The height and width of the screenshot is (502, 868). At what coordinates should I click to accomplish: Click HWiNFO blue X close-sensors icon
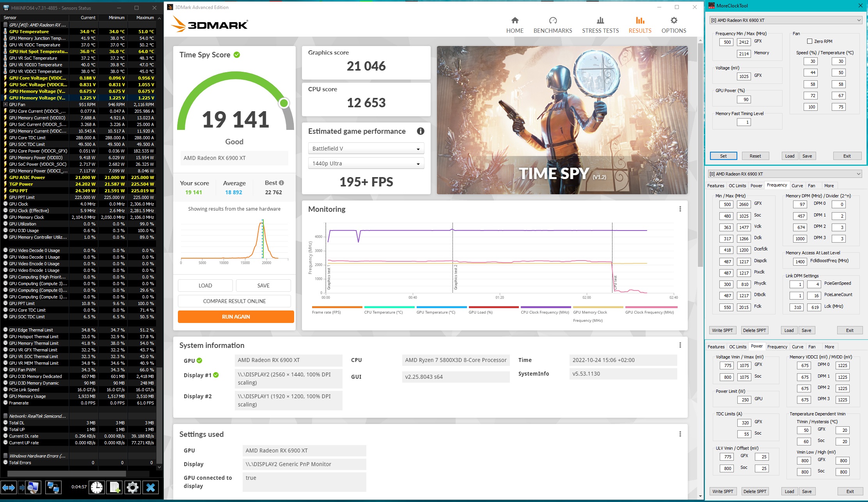tap(151, 487)
